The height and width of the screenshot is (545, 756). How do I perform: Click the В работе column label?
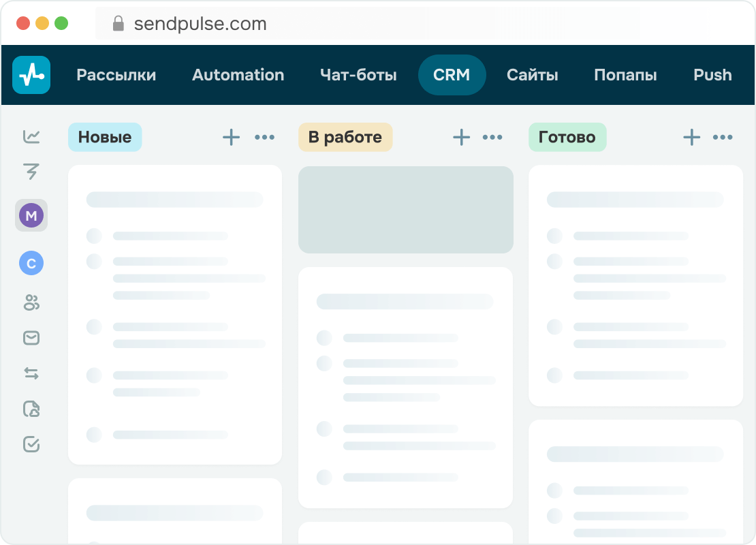pyautogui.click(x=345, y=137)
